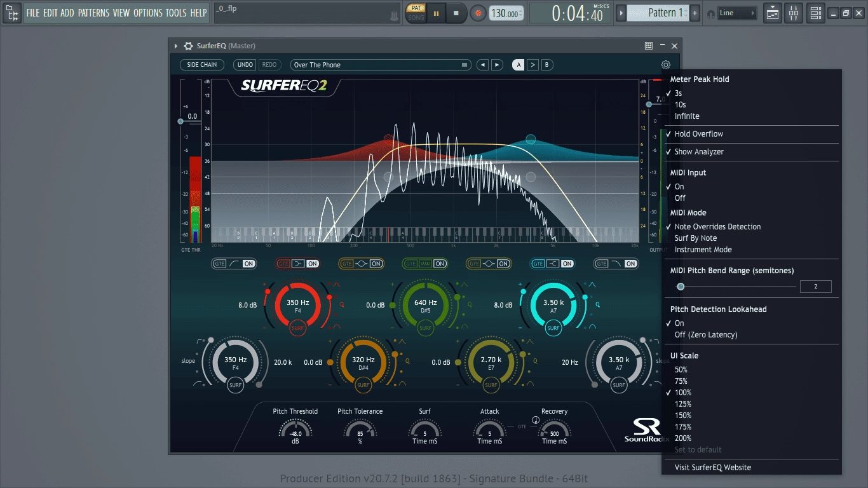Open the PATTERNS menu
This screenshot has height=488, width=868.
[x=93, y=13]
